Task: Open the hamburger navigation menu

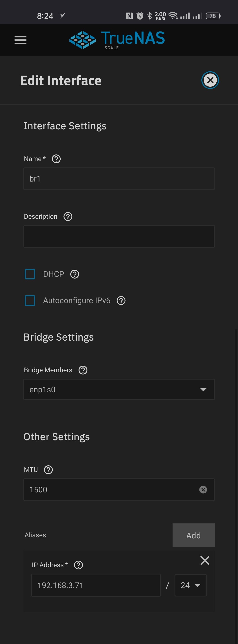Action: [x=20, y=40]
